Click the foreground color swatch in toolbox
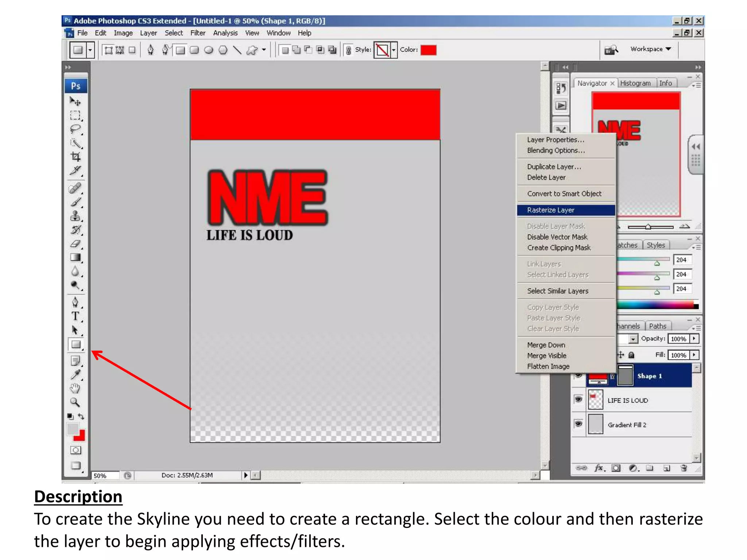747x560 pixels. pos(73,429)
